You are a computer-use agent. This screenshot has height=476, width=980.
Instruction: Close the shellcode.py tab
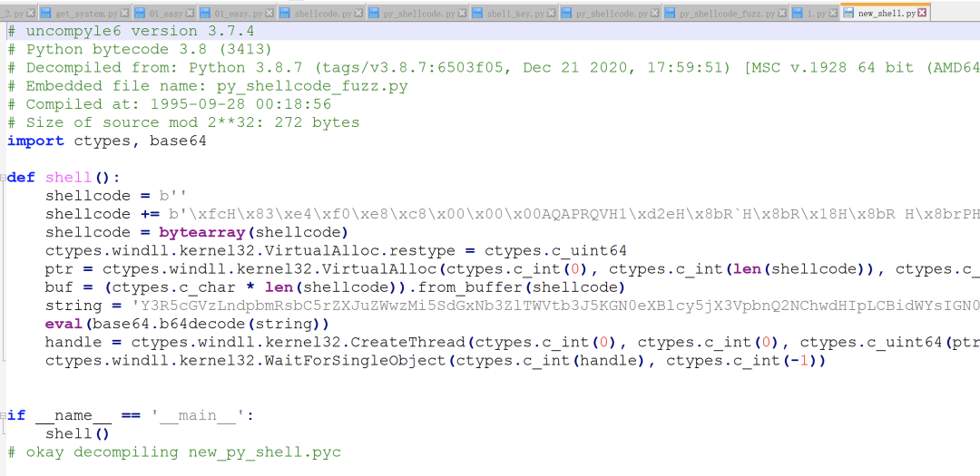[358, 13]
